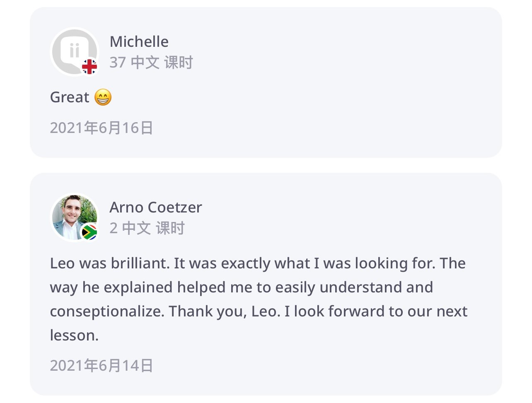Open Arno Coetzer's profile via name
532x403 pixels.
pyautogui.click(x=155, y=208)
